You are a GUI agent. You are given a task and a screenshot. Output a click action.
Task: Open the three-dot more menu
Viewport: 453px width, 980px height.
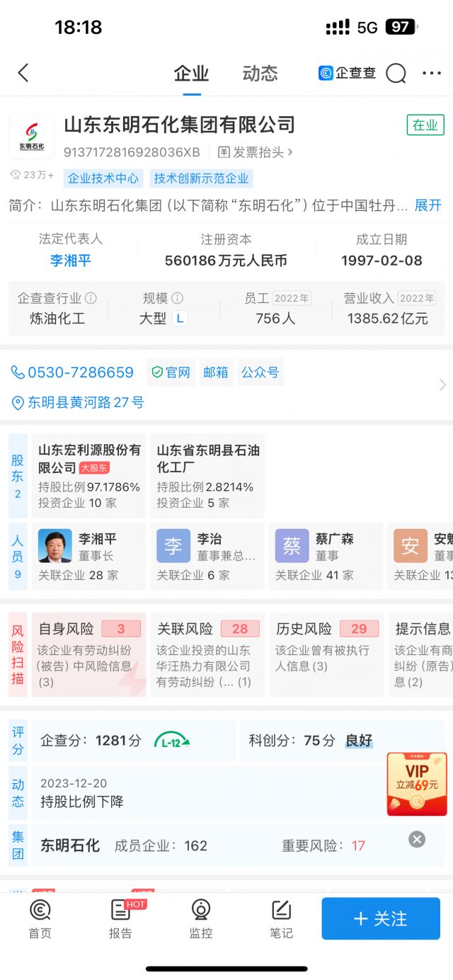click(x=432, y=73)
